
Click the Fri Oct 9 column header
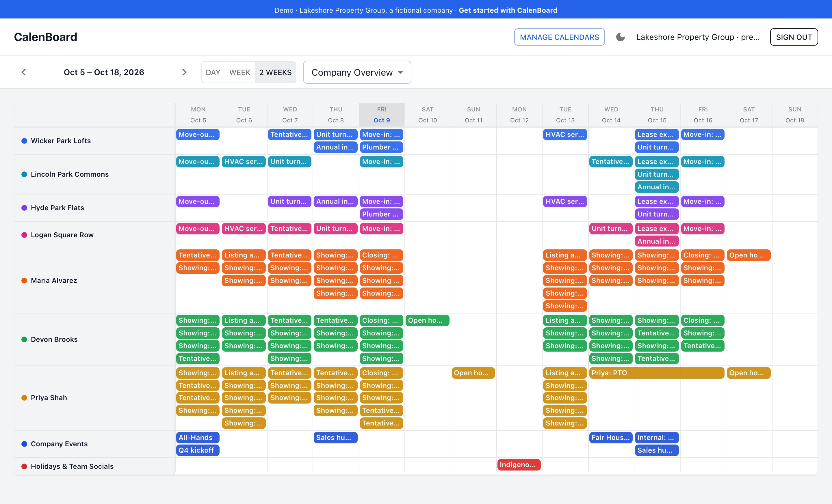[382, 115]
